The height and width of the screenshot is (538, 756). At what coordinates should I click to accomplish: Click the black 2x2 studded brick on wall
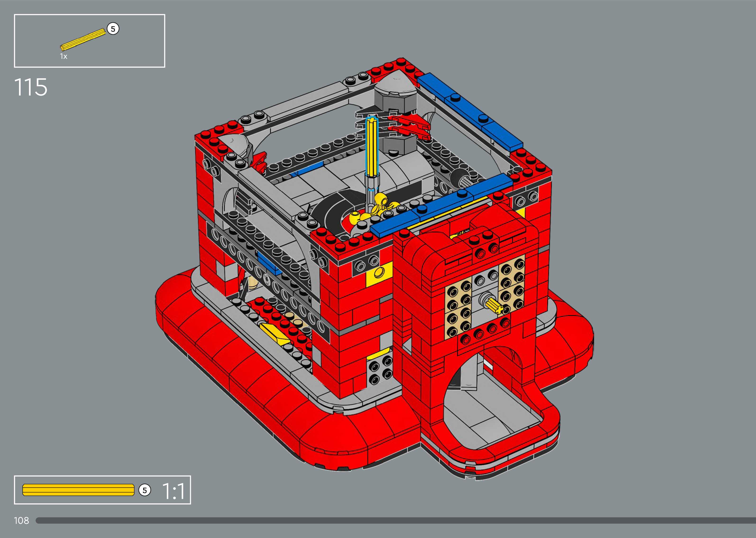coord(381,370)
